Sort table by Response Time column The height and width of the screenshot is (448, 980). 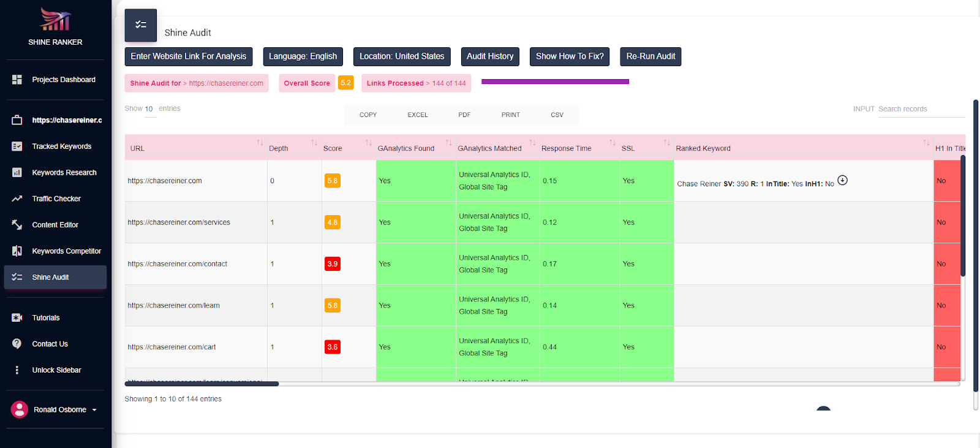[612, 143]
